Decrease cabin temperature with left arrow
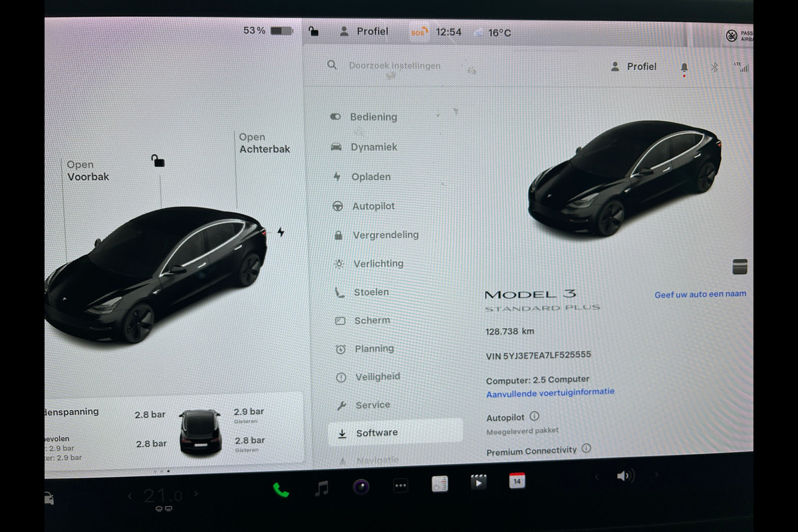This screenshot has height=532, width=798. click(130, 495)
